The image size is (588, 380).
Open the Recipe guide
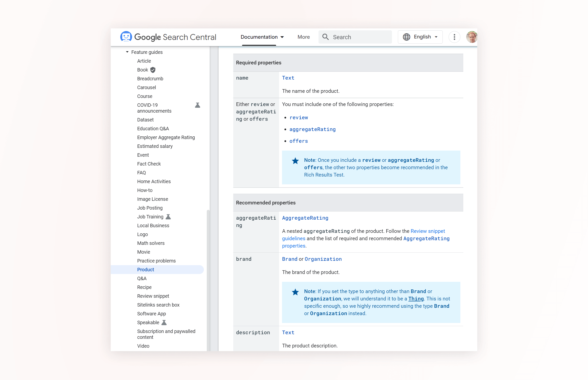pos(144,287)
